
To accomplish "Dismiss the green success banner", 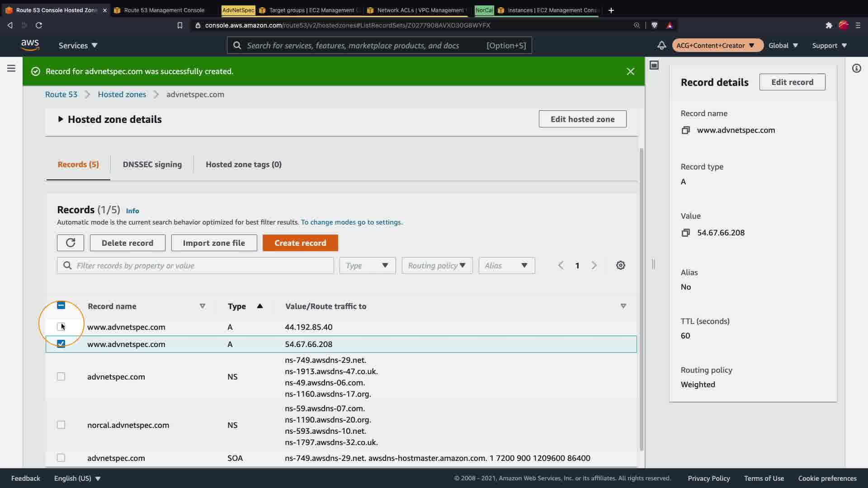I will (630, 71).
